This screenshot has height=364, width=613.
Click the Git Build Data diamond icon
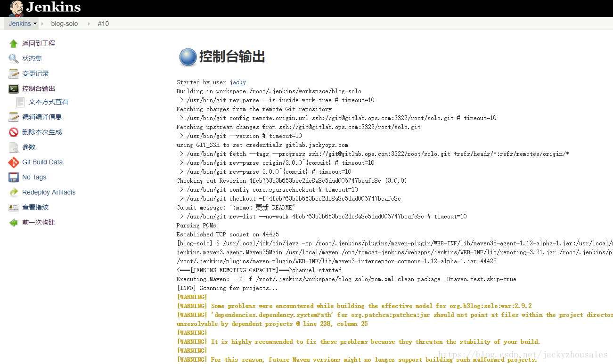pos(14,162)
